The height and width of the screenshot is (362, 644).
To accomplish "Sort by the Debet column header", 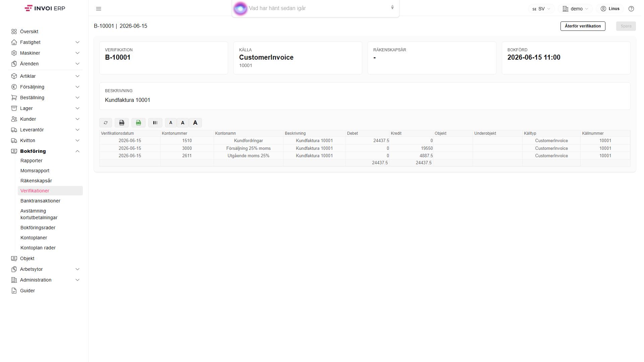I will [x=367, y=133].
